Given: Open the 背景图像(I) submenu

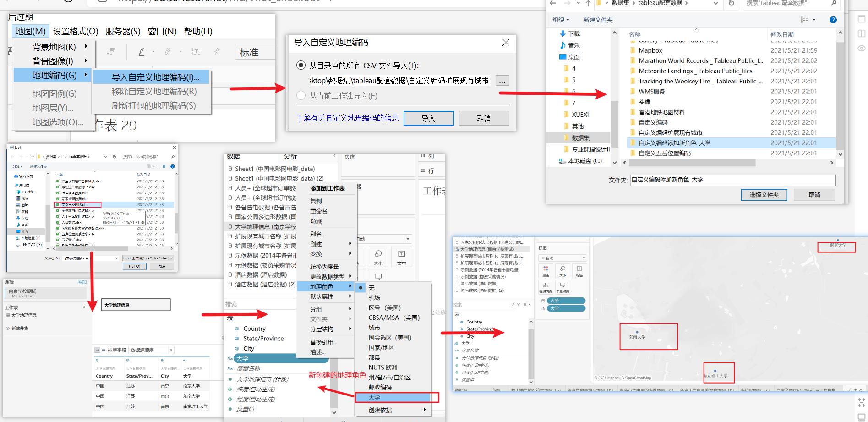Looking at the screenshot, I should coord(54,61).
